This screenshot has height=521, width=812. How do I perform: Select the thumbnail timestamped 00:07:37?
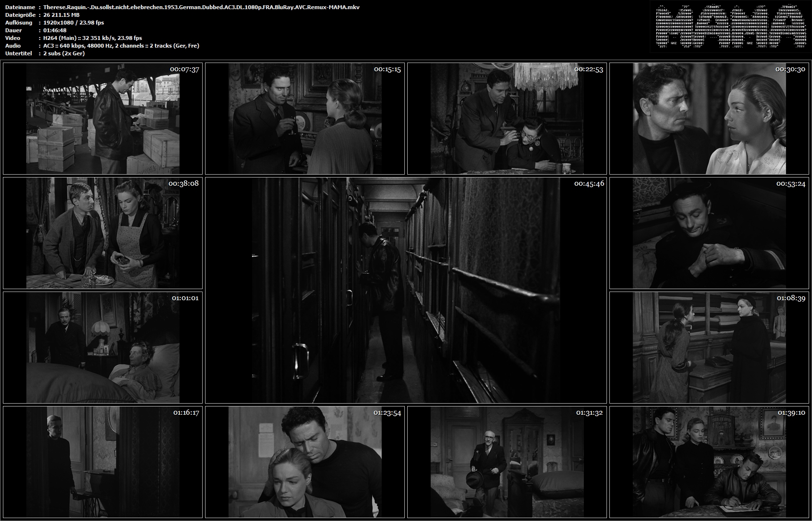[x=103, y=118]
